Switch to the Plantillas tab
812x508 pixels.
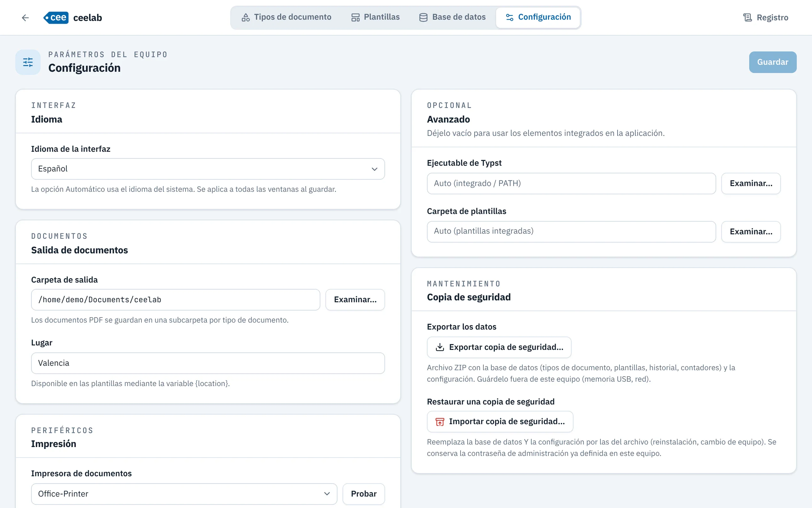pyautogui.click(x=376, y=17)
